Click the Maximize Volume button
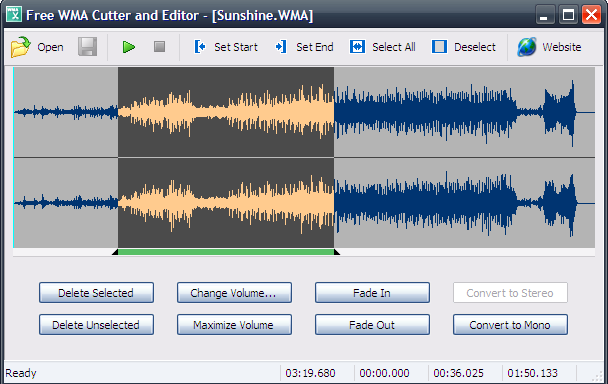 point(234,325)
